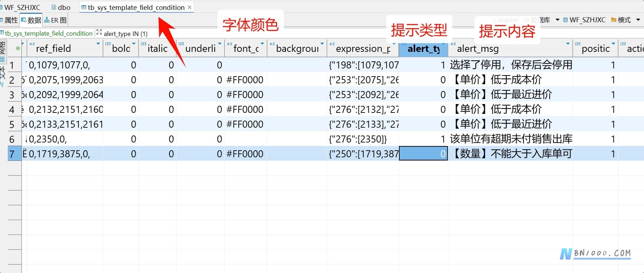The image size is (644, 273).
Task: Focus the filter field 'alert_type IN (1)'
Action: 126,34
